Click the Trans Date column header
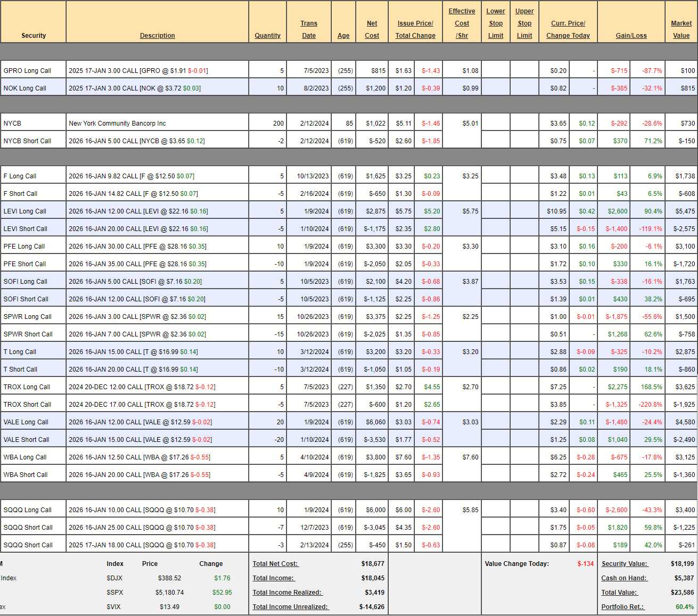Viewport: 698px width, 616px height. [309, 30]
